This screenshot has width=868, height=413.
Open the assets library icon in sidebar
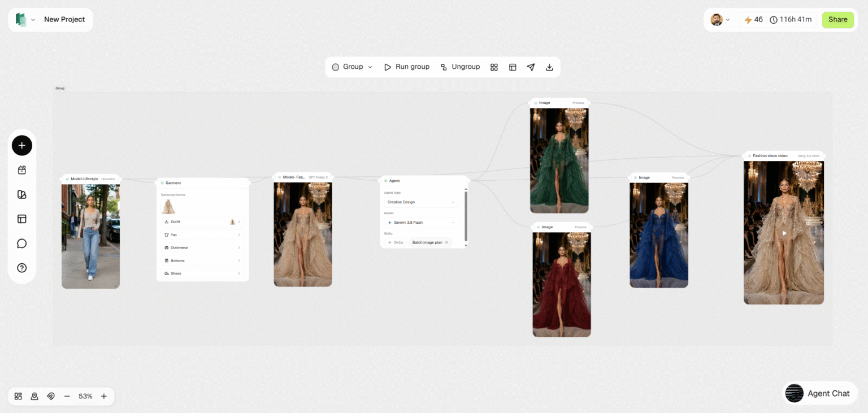pos(22,194)
